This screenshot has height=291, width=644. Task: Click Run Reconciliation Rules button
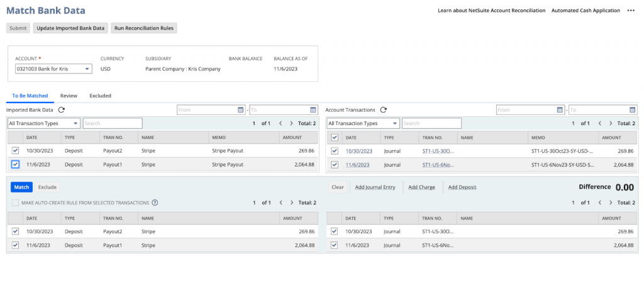[x=144, y=28]
